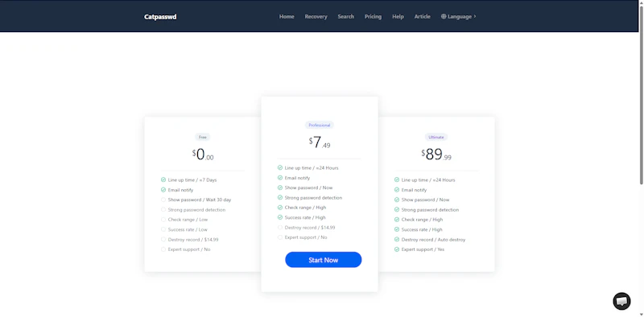The width and height of the screenshot is (644, 317).
Task: Open the Help nav item
Action: (398, 17)
